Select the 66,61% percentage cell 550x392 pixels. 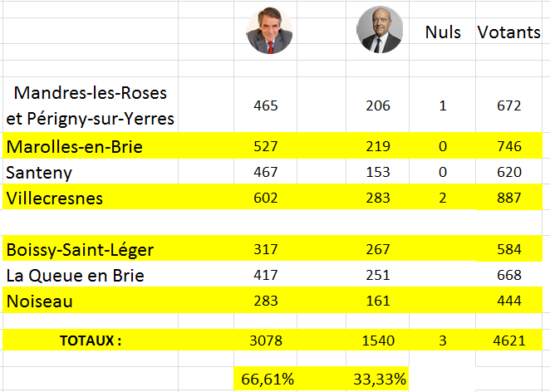coord(266,379)
